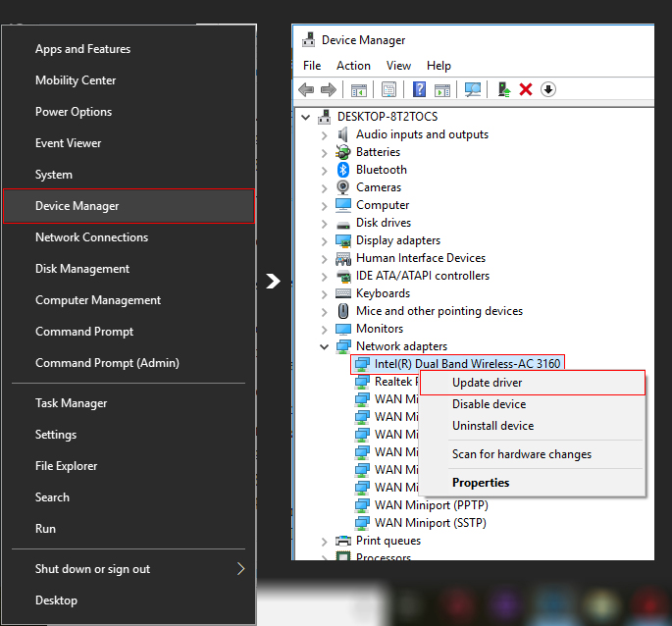This screenshot has height=626, width=672.
Task: Click the Bluetooth category icon
Action: pos(342,170)
